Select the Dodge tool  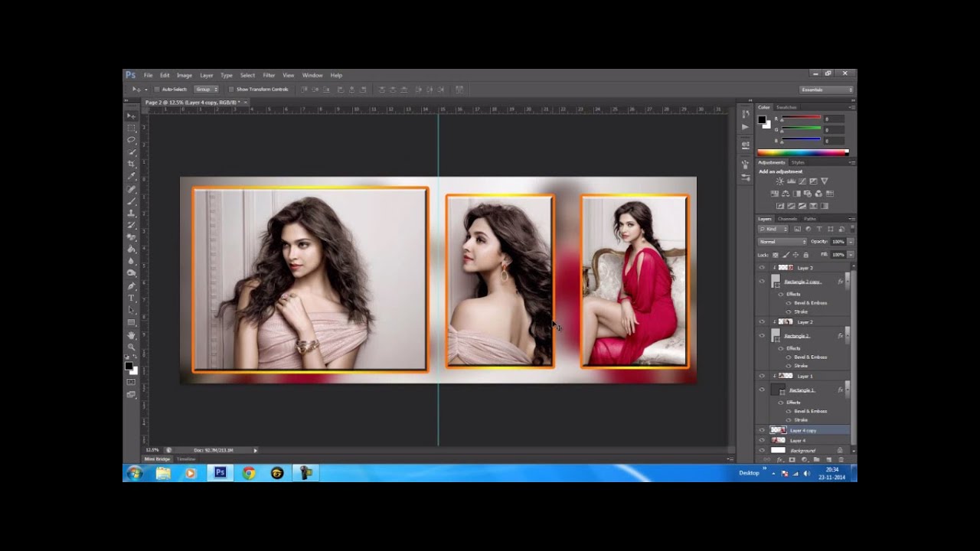point(131,273)
